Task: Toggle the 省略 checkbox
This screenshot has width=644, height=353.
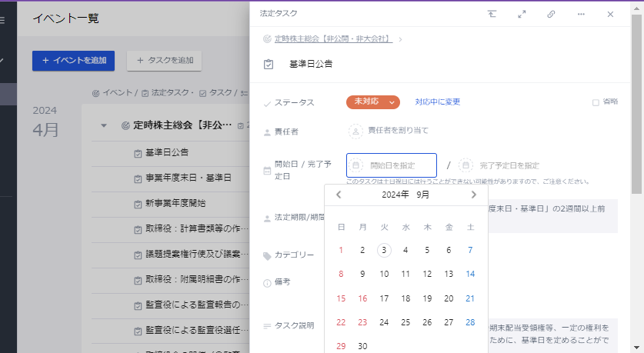Action: click(x=596, y=102)
